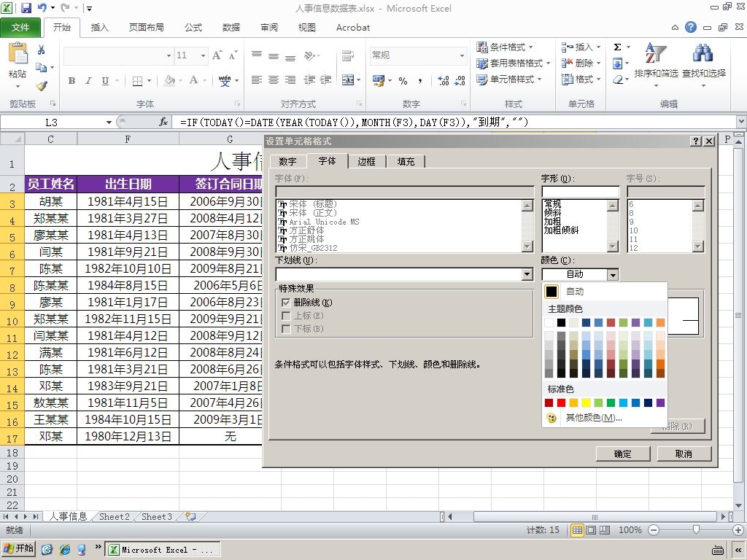Click the Paste clipboard icon
The width and height of the screenshot is (747, 560).
[18, 53]
